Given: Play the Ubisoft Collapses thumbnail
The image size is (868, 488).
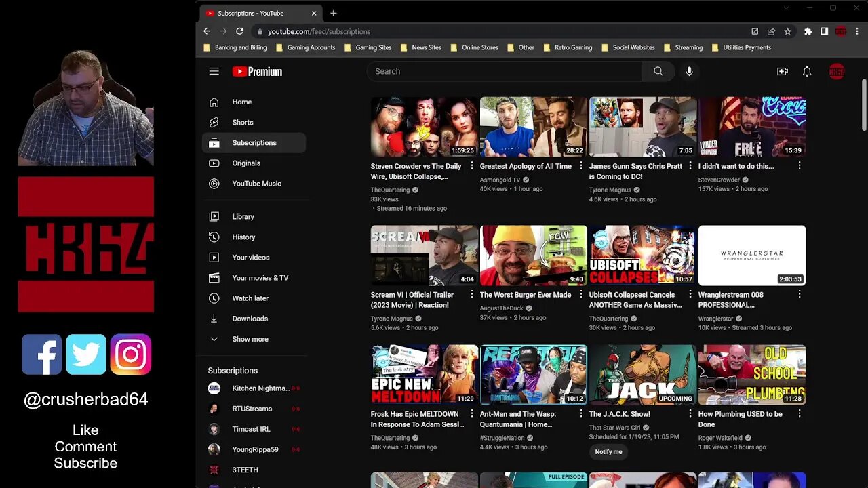Looking at the screenshot, I should point(643,256).
